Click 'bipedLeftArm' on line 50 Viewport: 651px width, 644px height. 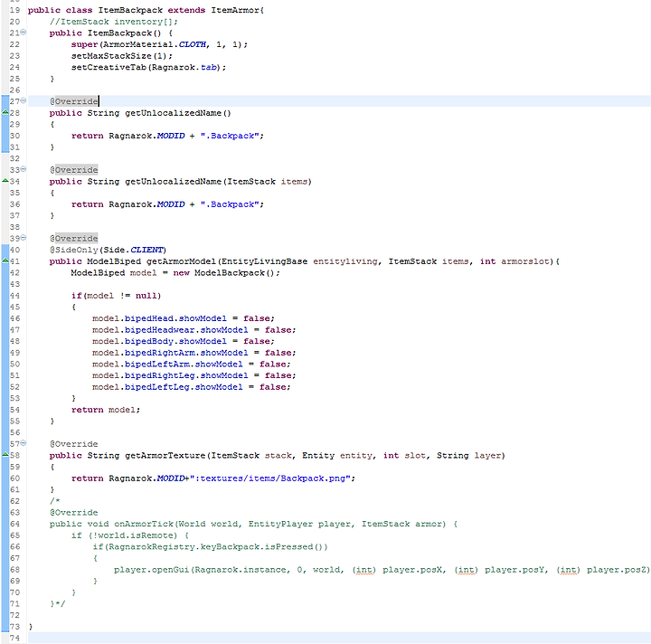[x=157, y=365]
